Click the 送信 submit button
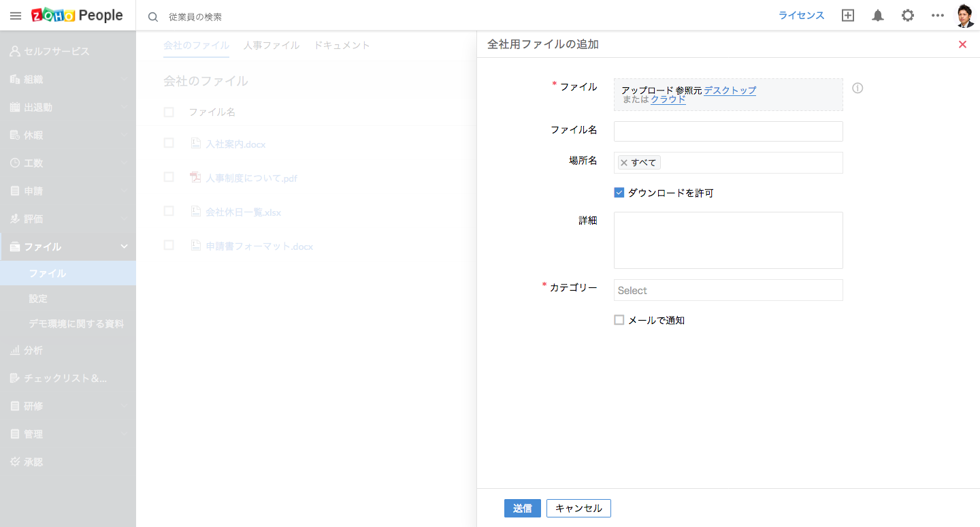The image size is (980, 527). [x=522, y=508]
